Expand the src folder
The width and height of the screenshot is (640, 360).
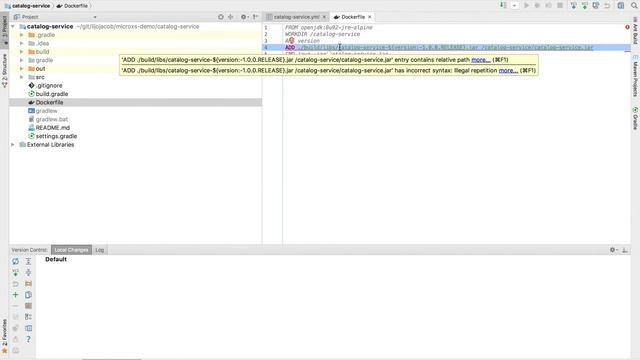click(22, 77)
